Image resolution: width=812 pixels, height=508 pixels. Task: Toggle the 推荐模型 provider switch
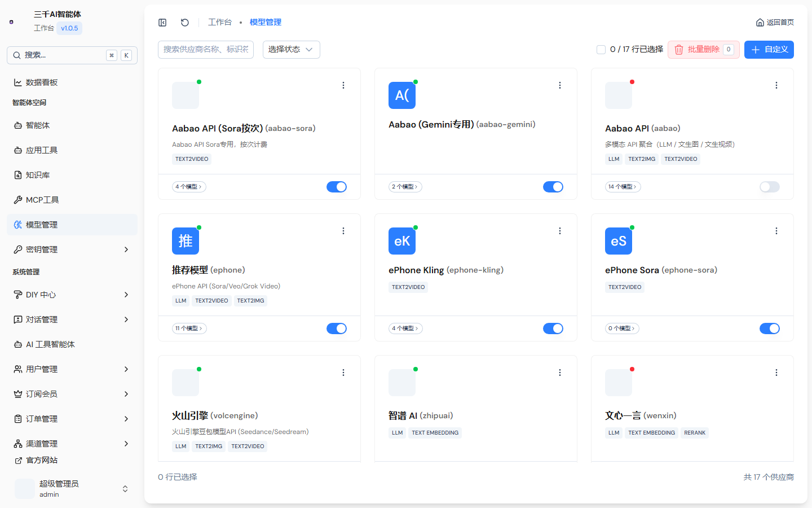click(x=337, y=329)
